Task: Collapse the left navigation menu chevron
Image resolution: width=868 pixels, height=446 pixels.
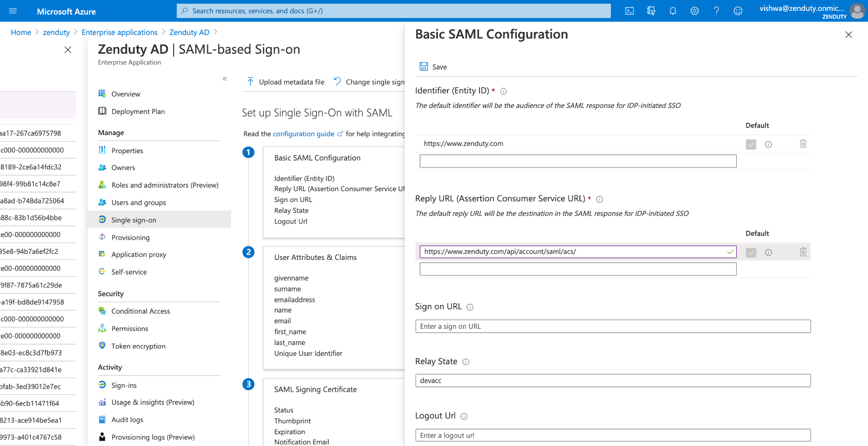Action: point(225,79)
